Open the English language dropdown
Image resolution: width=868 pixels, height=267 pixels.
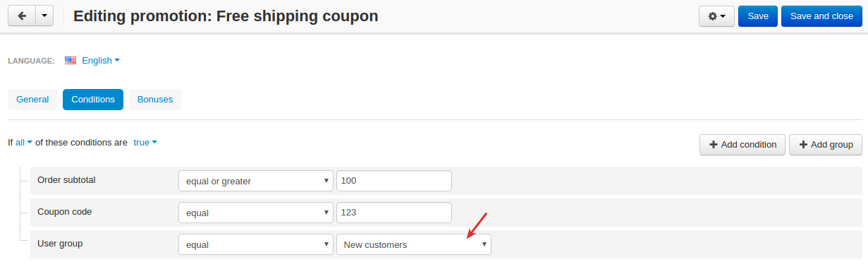pyautogui.click(x=101, y=61)
